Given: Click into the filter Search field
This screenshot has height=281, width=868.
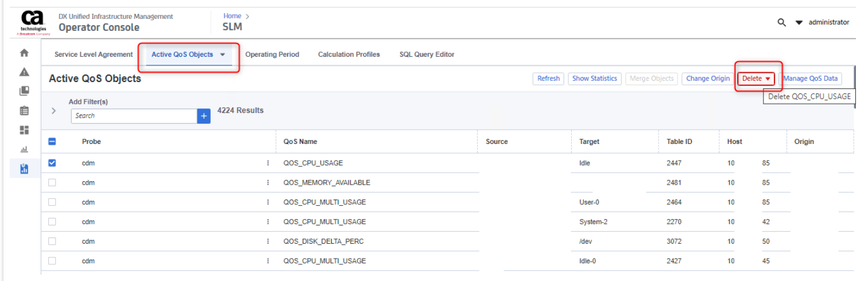Looking at the screenshot, I should click(x=134, y=116).
